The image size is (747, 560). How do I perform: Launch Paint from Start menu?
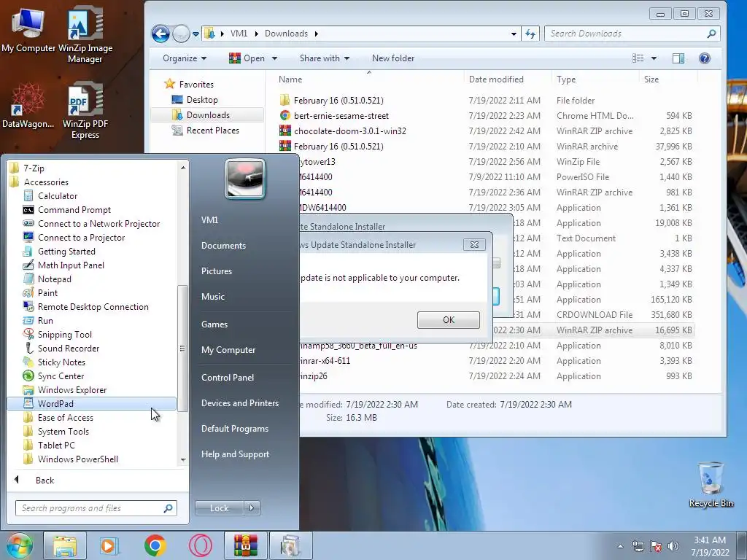(47, 292)
